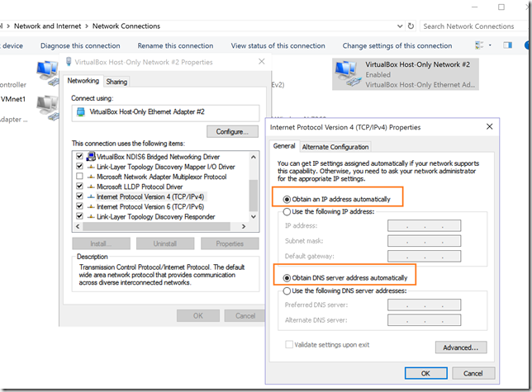
Task: Toggle Link-Layer Topology Discovery Mapper I/O Driver checkbox
Action: pos(80,167)
